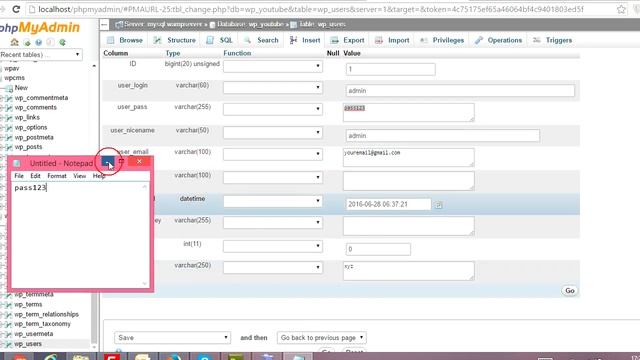Select wp_term_relationships in the tree
The height and width of the screenshot is (360, 640).
47,314
